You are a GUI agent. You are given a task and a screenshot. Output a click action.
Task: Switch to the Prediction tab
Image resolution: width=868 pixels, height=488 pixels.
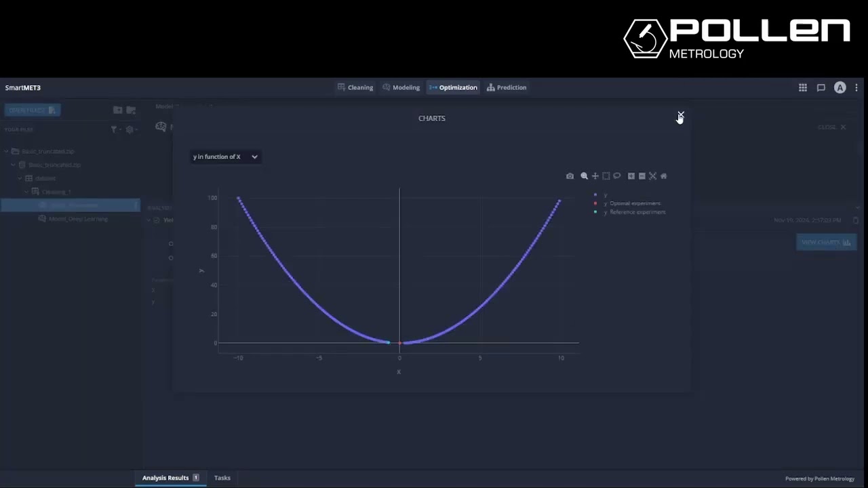pyautogui.click(x=507, y=87)
